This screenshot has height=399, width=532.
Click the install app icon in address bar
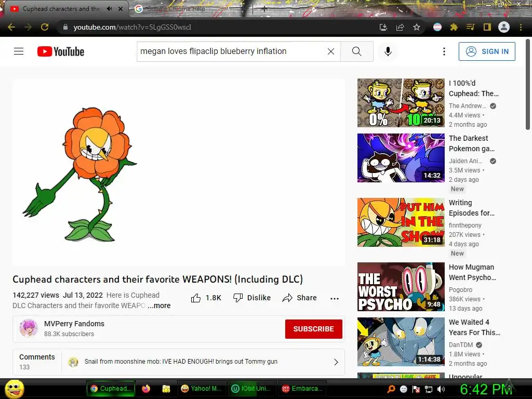click(383, 27)
